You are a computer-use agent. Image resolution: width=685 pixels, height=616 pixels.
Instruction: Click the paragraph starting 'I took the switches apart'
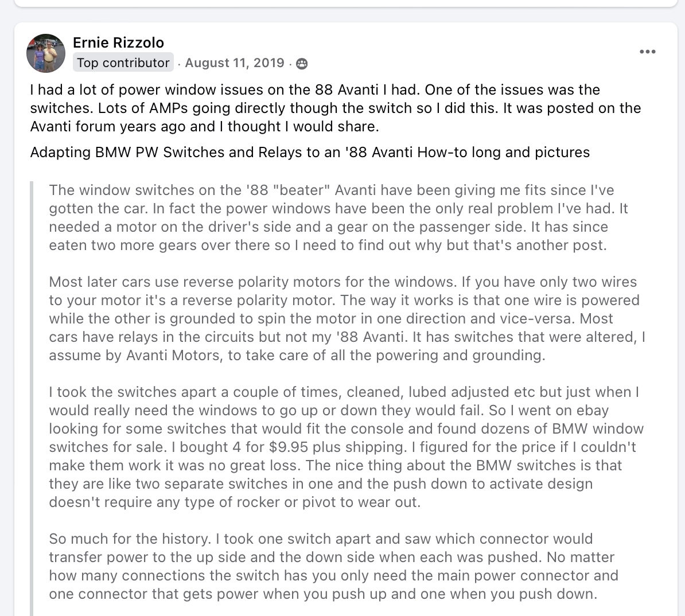coord(346,447)
